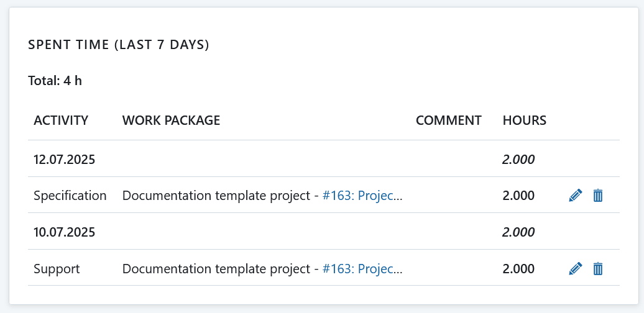This screenshot has height=313, width=644.
Task: Click the COMMENT column header
Action: [x=448, y=120]
